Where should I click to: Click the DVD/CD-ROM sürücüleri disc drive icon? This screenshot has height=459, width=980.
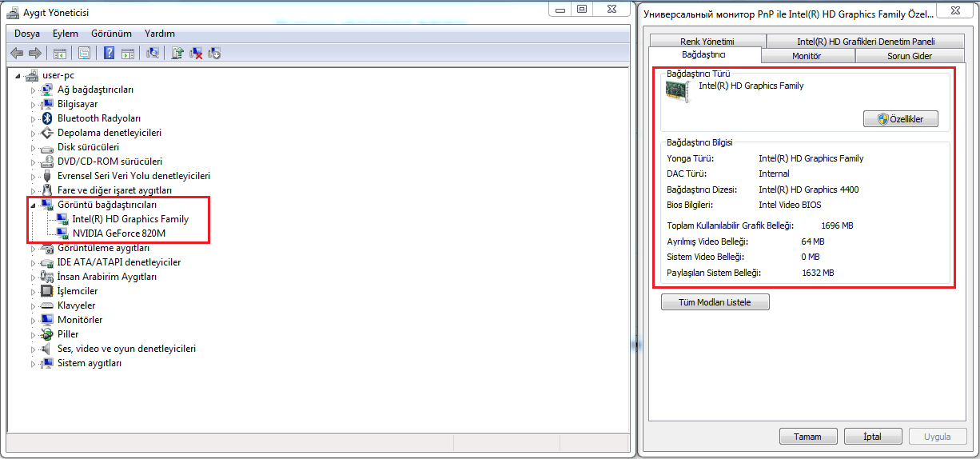(47, 162)
